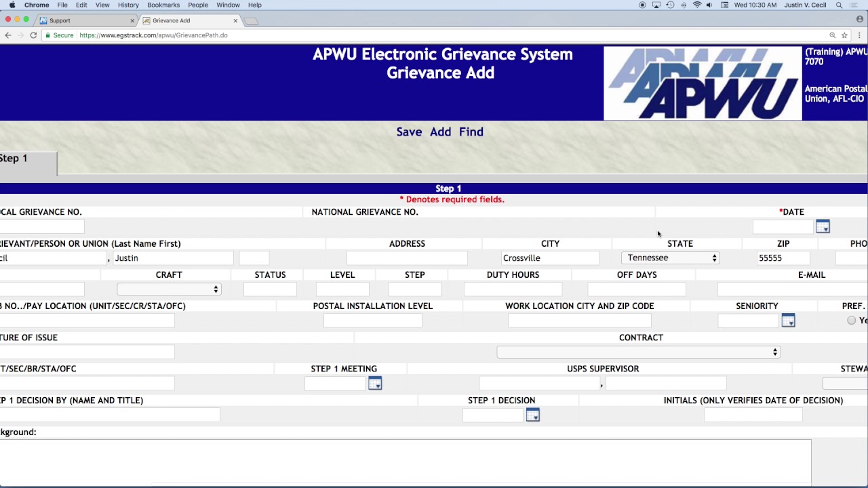Open Spotlight search in the menu bar
This screenshot has width=868, height=488.
[x=839, y=5]
